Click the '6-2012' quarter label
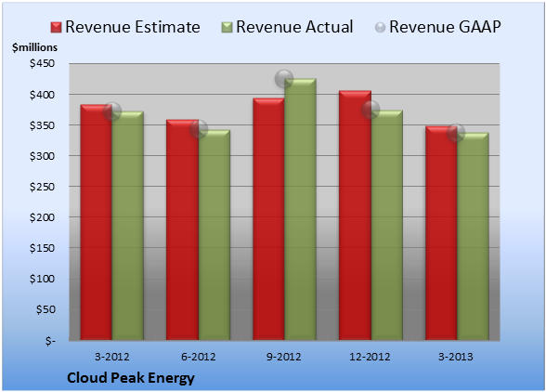 (198, 357)
